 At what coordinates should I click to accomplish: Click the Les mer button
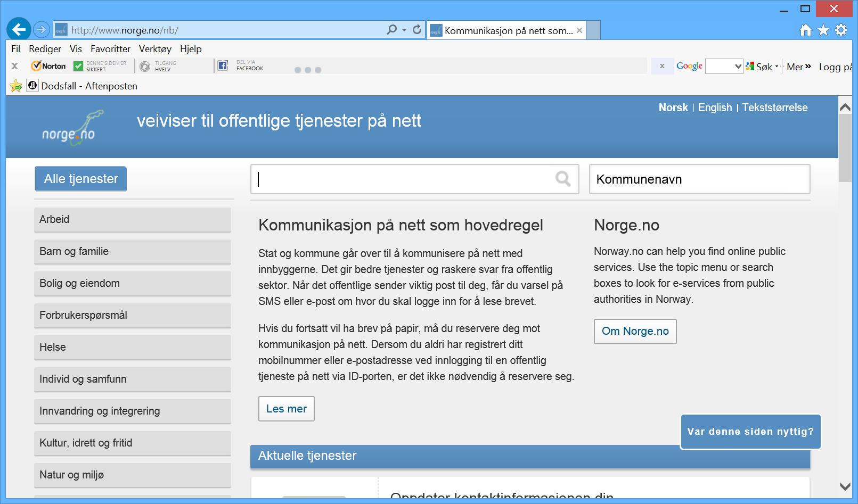[287, 409]
